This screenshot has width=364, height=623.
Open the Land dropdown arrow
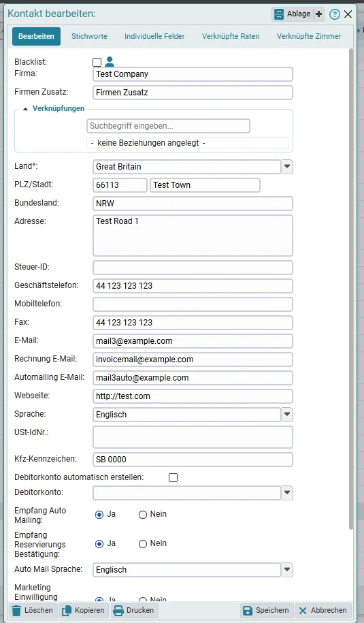(287, 167)
